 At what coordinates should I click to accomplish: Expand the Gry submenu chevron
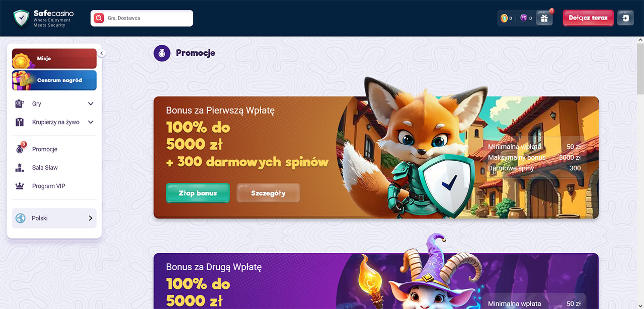pyautogui.click(x=91, y=104)
